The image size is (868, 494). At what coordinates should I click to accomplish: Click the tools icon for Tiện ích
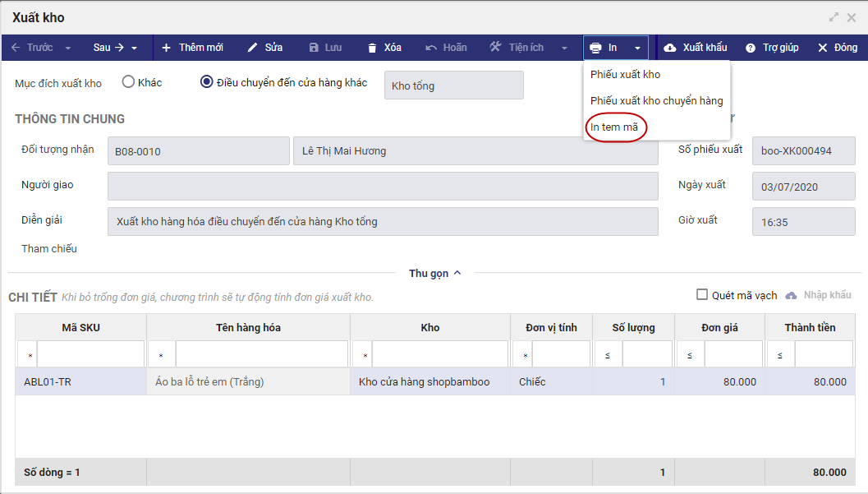(x=495, y=47)
